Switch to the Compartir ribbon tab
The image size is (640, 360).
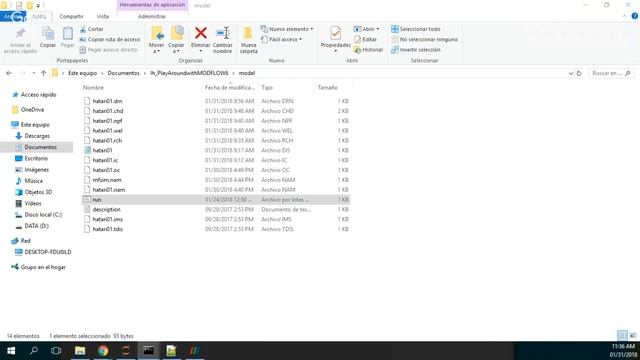(71, 16)
